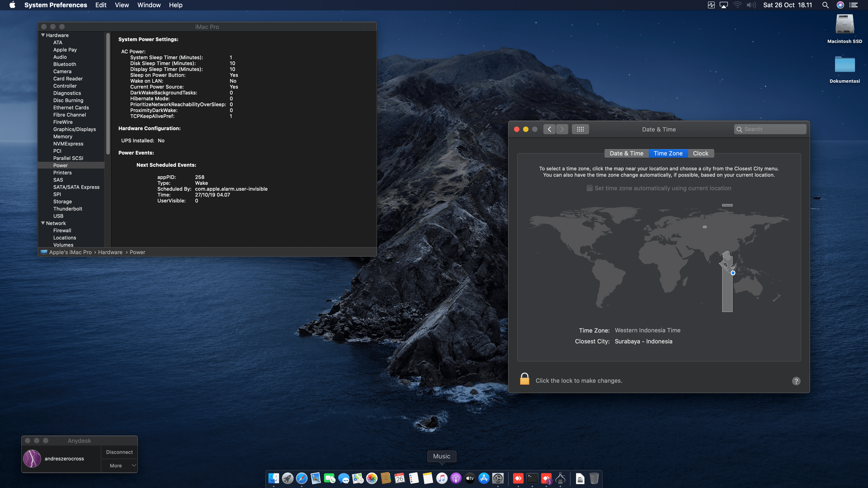The image size is (868, 488).
Task: Open Spotlight search in menu bar
Action: tap(825, 5)
